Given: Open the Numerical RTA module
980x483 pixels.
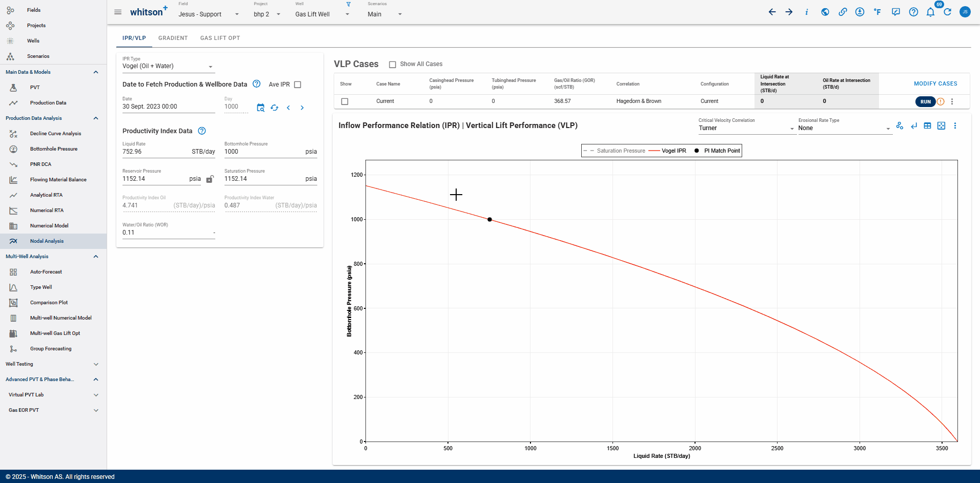Looking at the screenshot, I should (x=47, y=210).
